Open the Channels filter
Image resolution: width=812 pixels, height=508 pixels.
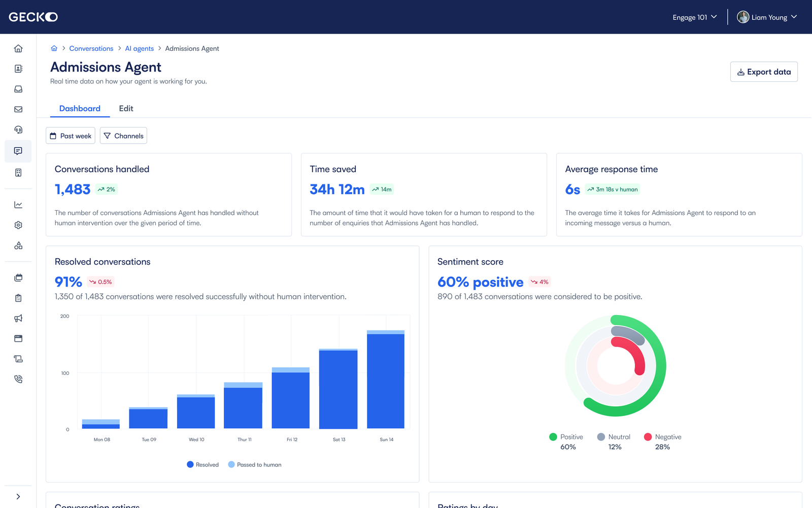[123, 136]
